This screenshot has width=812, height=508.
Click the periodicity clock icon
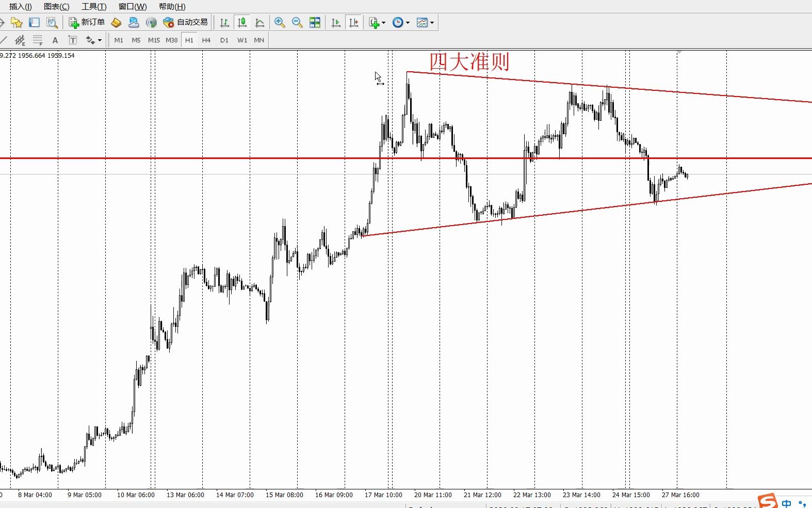pyautogui.click(x=398, y=23)
